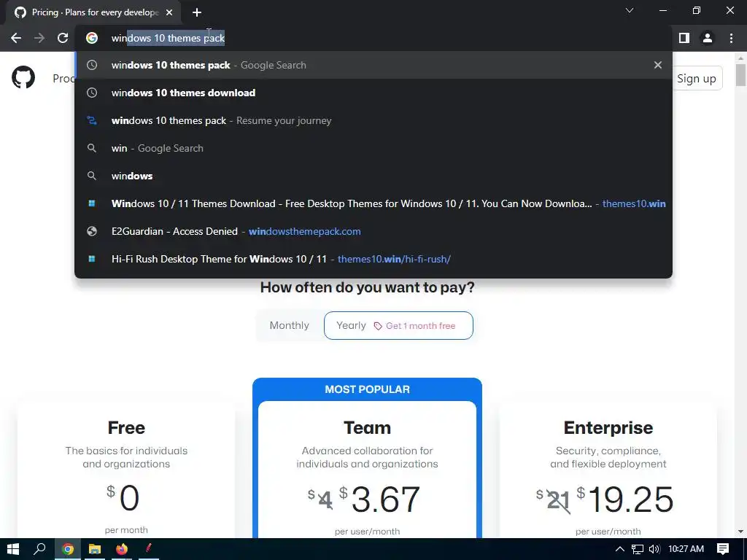
Task: Open the tab search chevron in title bar
Action: click(630, 10)
